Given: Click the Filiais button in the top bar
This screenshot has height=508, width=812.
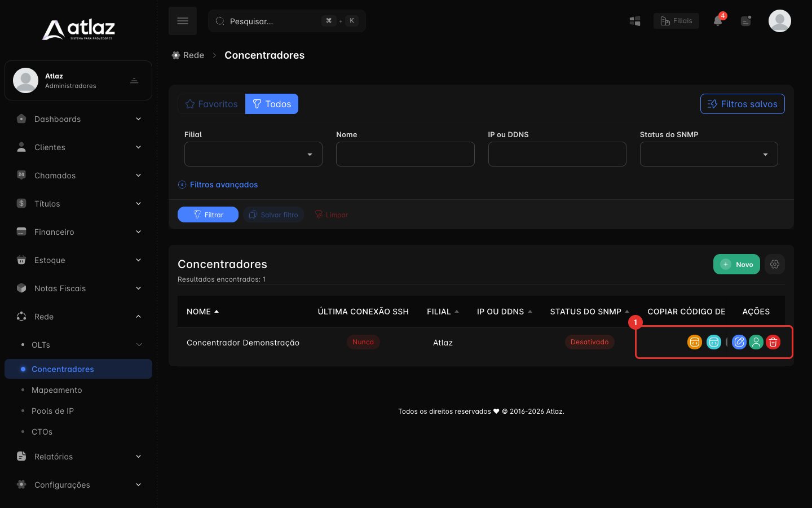Looking at the screenshot, I should 676,21.
